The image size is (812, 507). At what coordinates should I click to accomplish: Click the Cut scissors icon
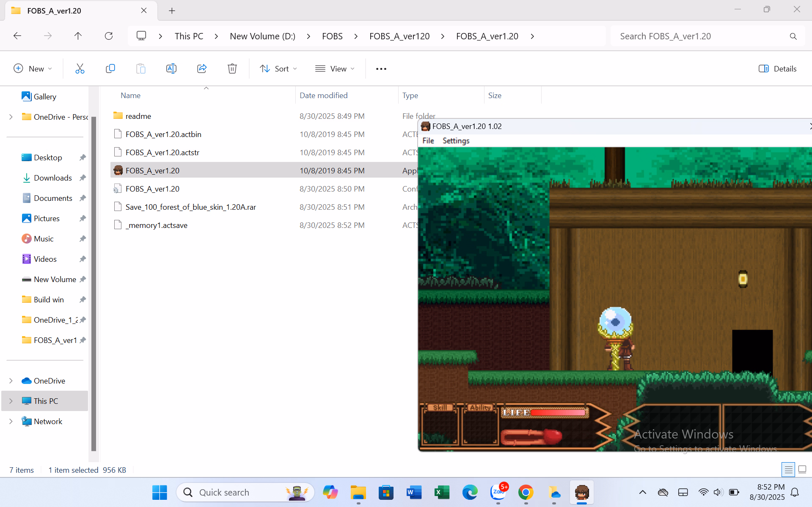click(80, 69)
